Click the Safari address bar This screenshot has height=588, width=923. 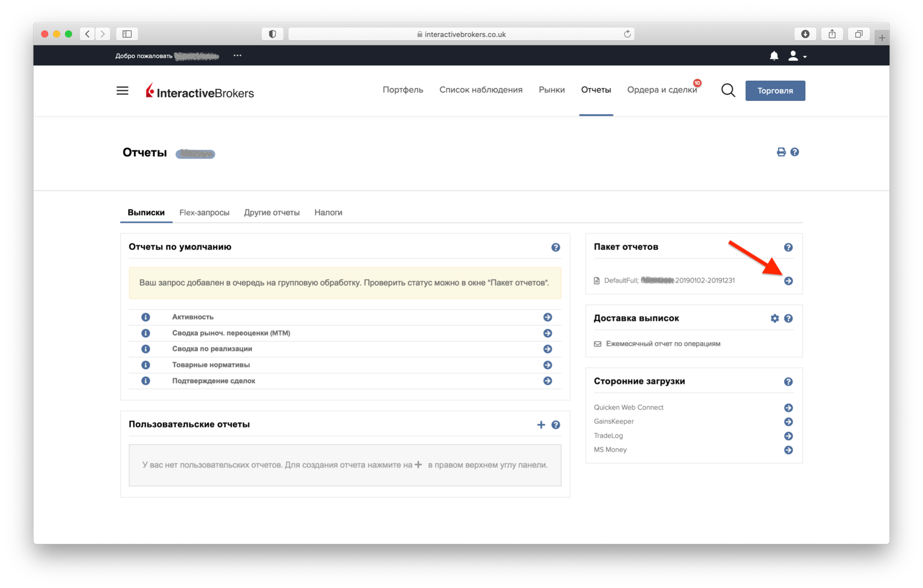click(461, 34)
